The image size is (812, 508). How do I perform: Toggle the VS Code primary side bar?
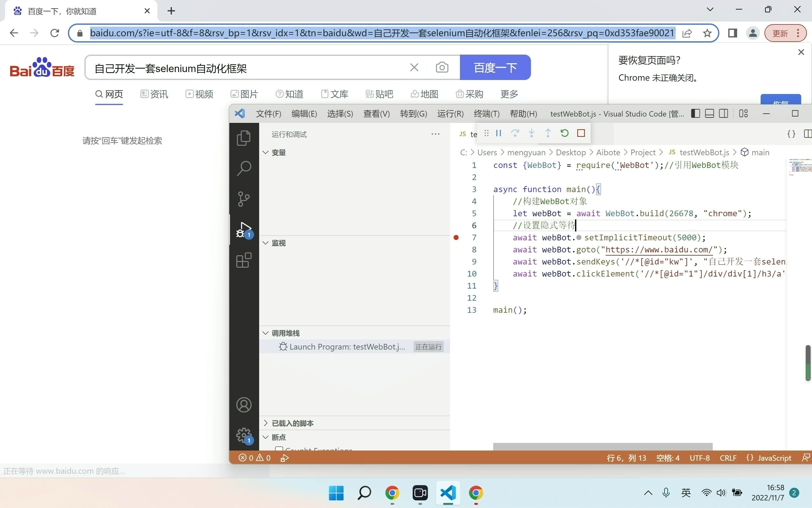pyautogui.click(x=696, y=114)
